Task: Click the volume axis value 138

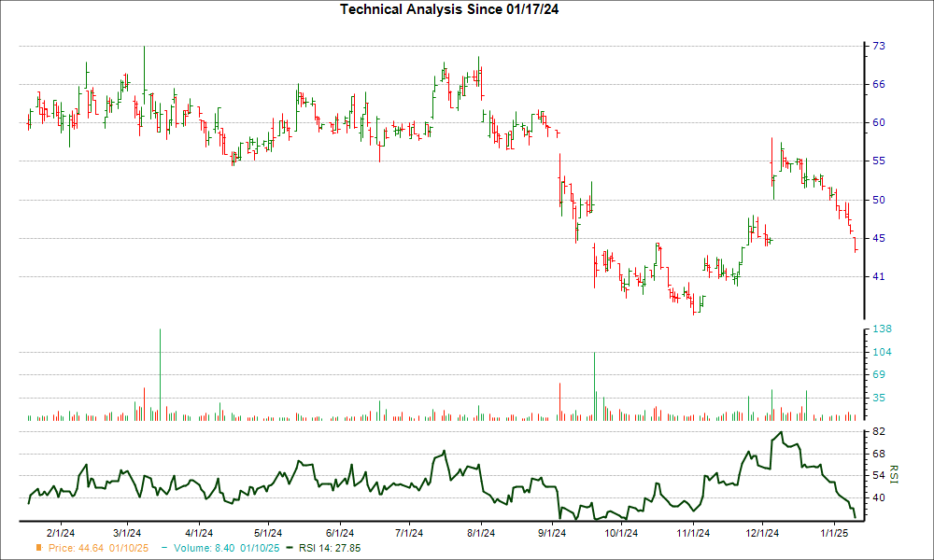Action: (x=882, y=329)
